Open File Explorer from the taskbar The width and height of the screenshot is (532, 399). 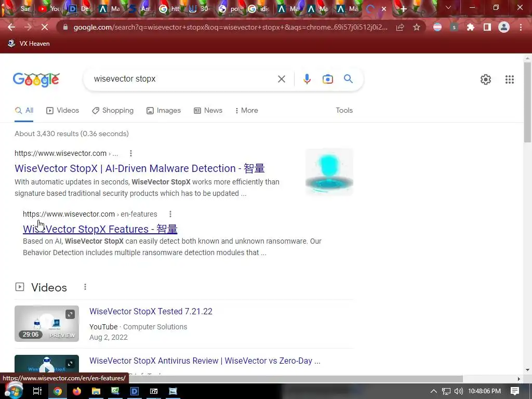click(96, 391)
